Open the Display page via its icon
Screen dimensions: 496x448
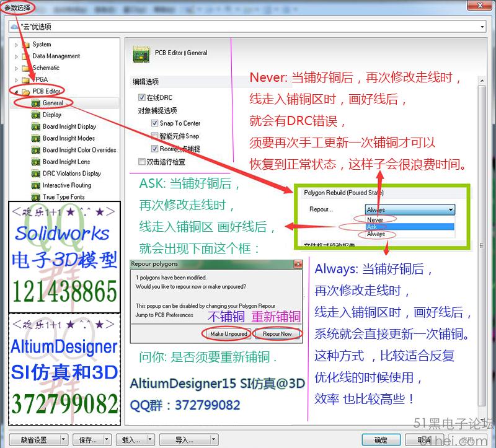click(36, 115)
